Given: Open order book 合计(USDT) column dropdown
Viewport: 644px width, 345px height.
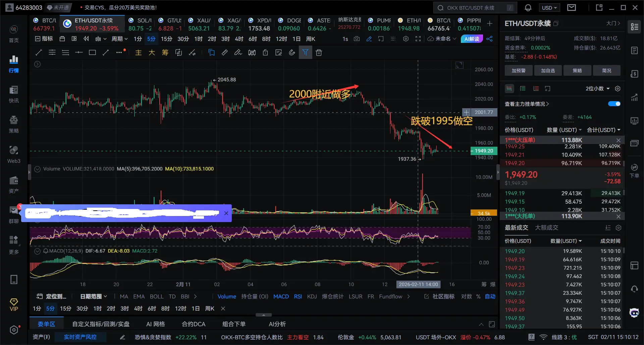Looking at the screenshot, I should 603,130.
